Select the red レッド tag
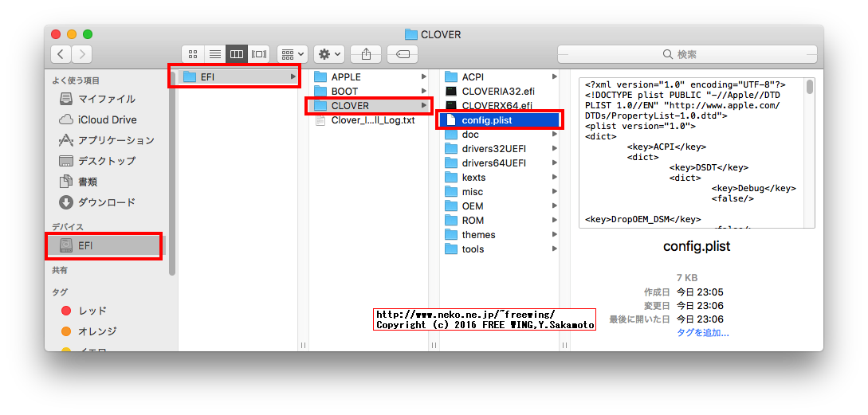This screenshot has width=868, height=415. [x=92, y=311]
